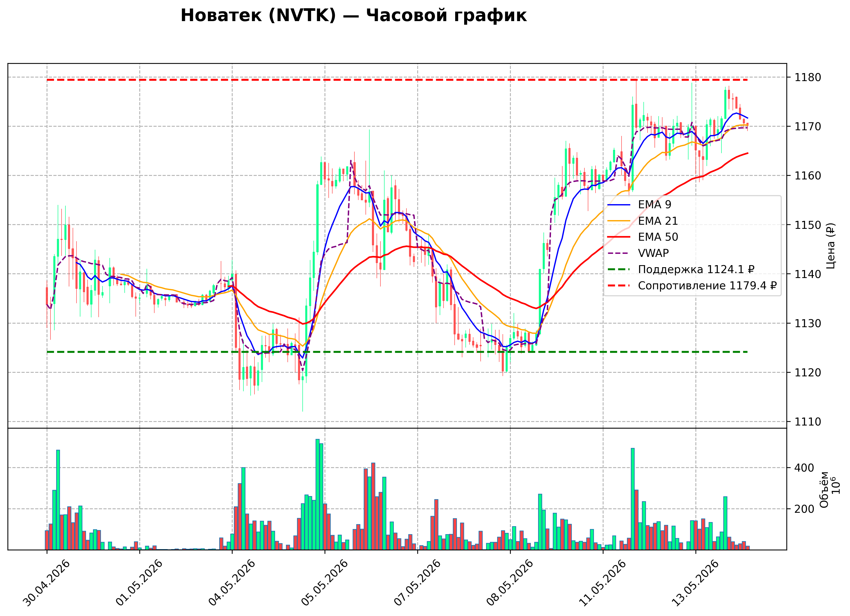Click the 07.05.2026 date label

(x=418, y=583)
